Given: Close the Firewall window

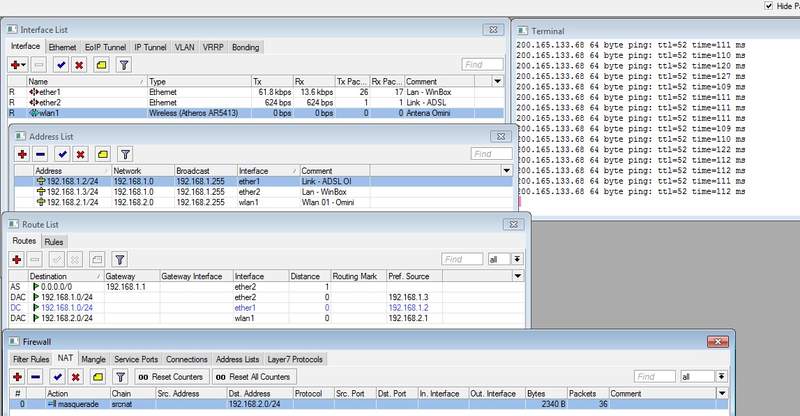Looking at the screenshot, I should click(717, 341).
